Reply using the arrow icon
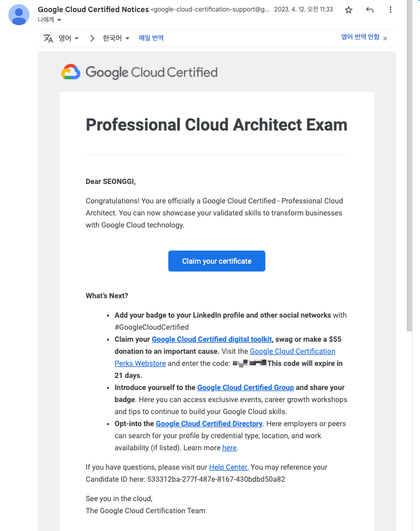This screenshot has width=420, height=531. (370, 10)
